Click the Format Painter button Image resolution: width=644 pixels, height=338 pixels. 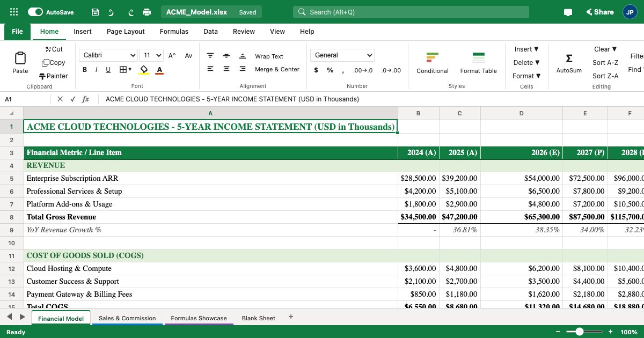click(54, 76)
